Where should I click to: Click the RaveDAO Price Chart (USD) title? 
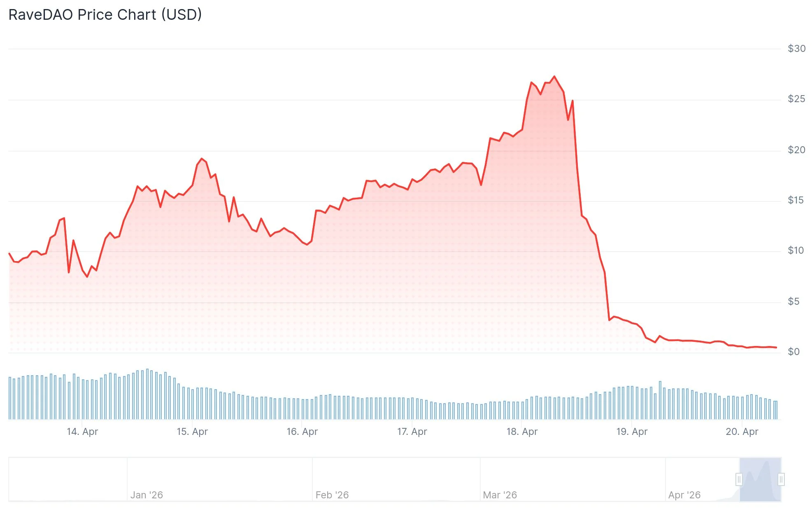click(105, 15)
